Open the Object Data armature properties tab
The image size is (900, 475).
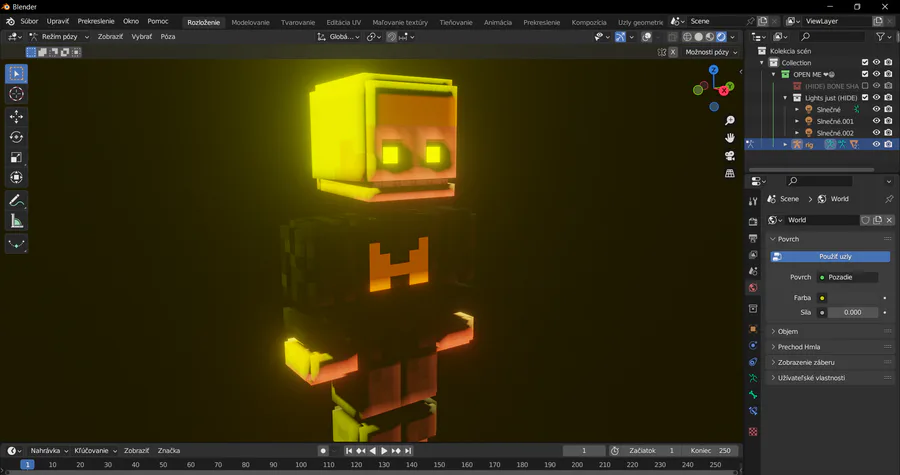[x=753, y=378]
